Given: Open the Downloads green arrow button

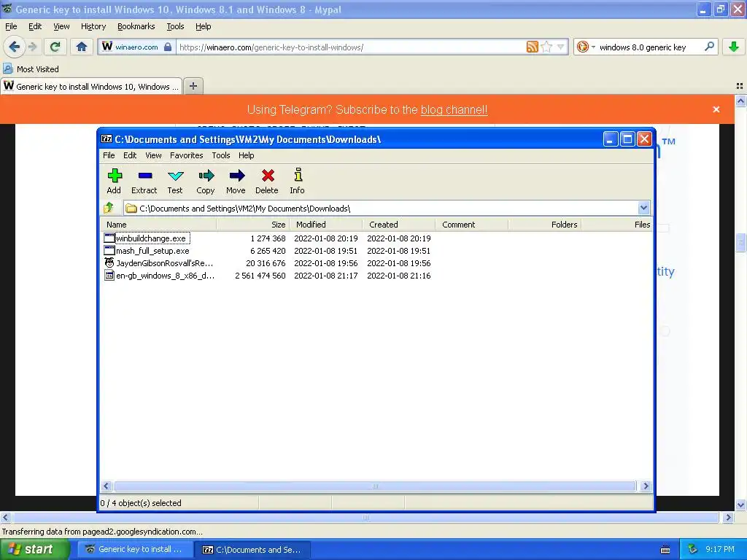Looking at the screenshot, I should pos(734,47).
